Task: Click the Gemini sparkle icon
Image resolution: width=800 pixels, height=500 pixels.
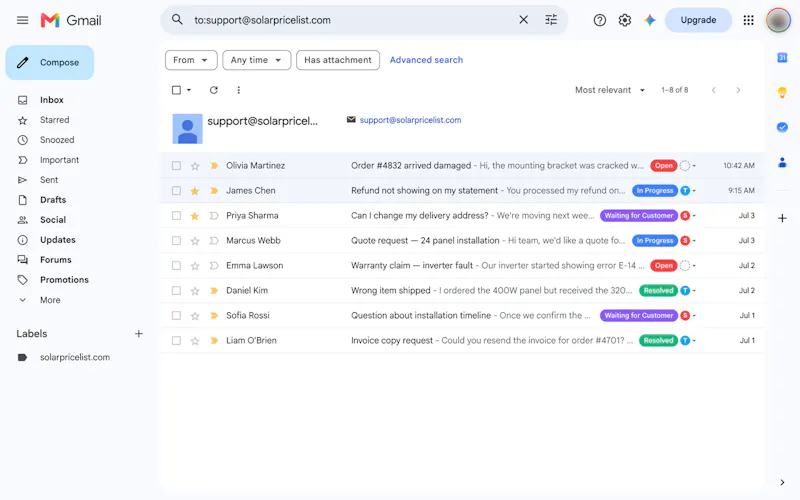Action: pyautogui.click(x=649, y=20)
